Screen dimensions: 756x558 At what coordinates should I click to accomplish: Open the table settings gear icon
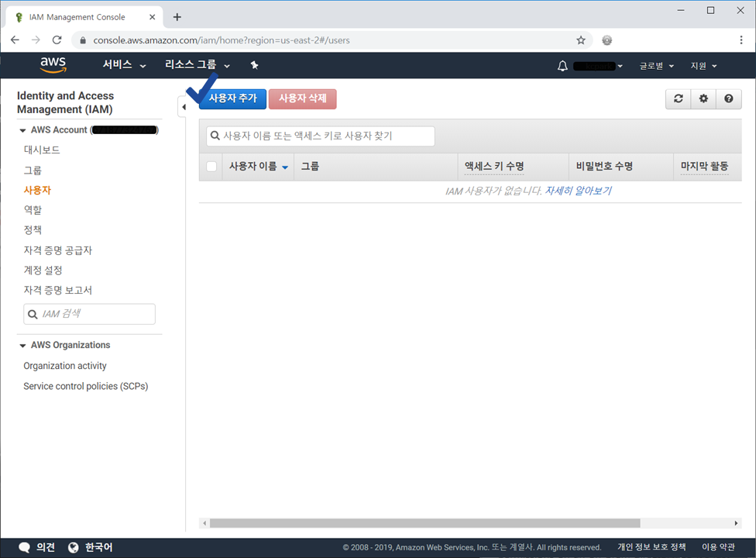(x=703, y=98)
